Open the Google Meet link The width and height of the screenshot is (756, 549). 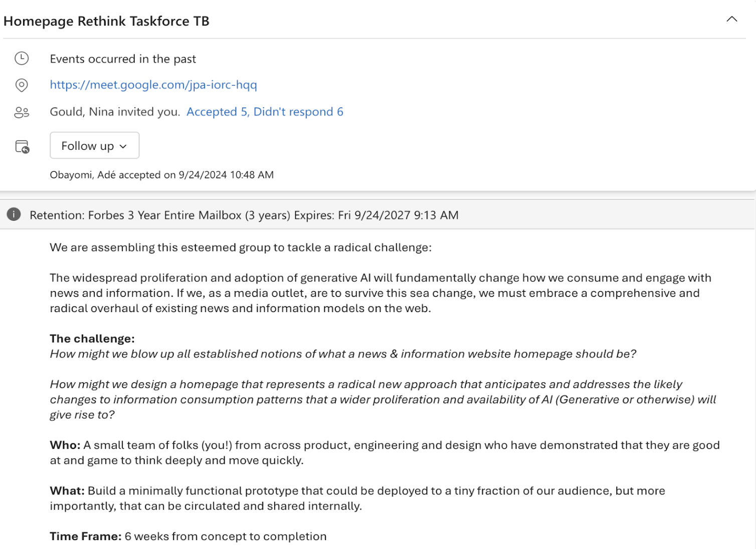click(x=153, y=85)
